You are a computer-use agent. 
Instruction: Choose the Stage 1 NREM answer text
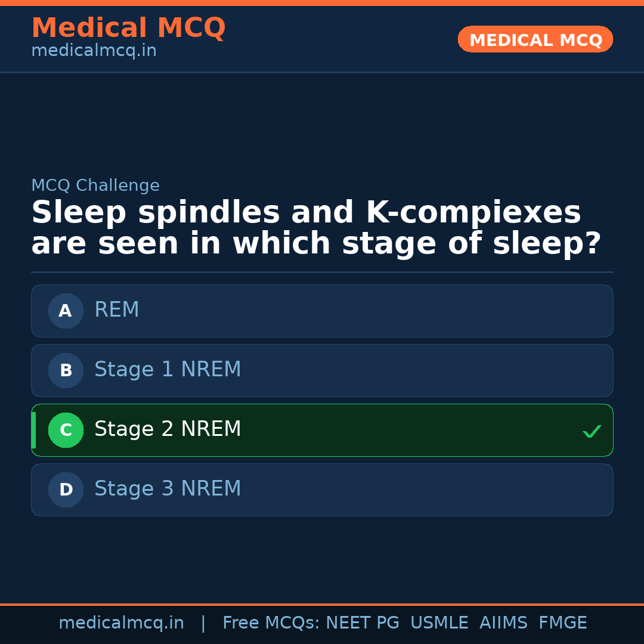click(168, 370)
